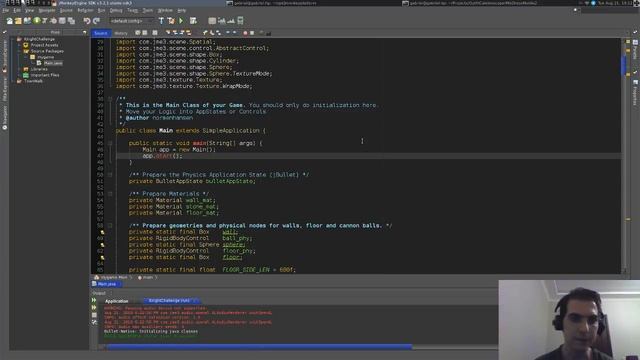Open the default config dropdown
640x360 pixels.
[x=131, y=21]
